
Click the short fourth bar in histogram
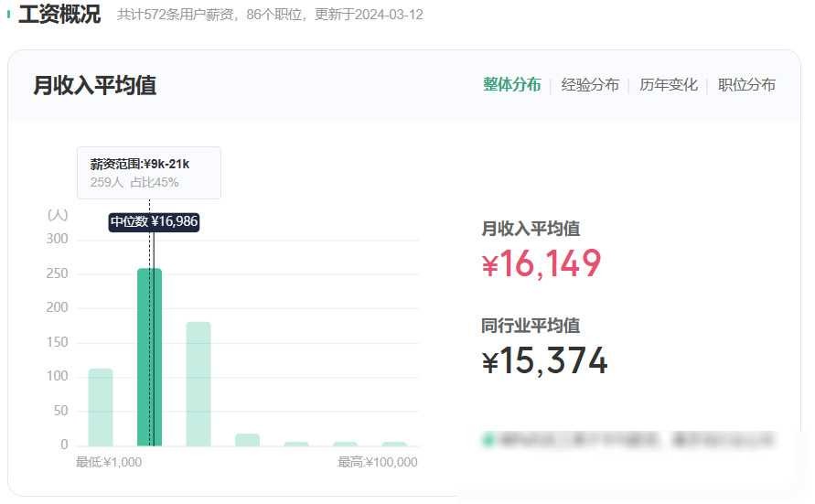247,440
